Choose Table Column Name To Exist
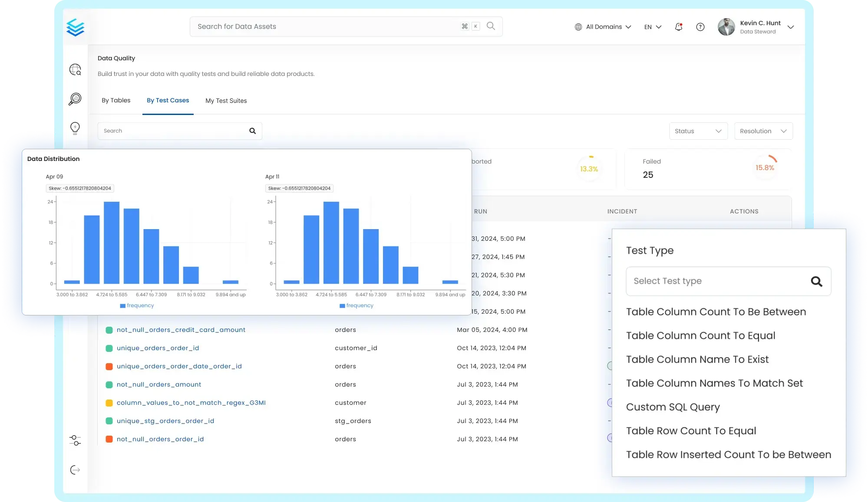868x502 pixels. (697, 359)
